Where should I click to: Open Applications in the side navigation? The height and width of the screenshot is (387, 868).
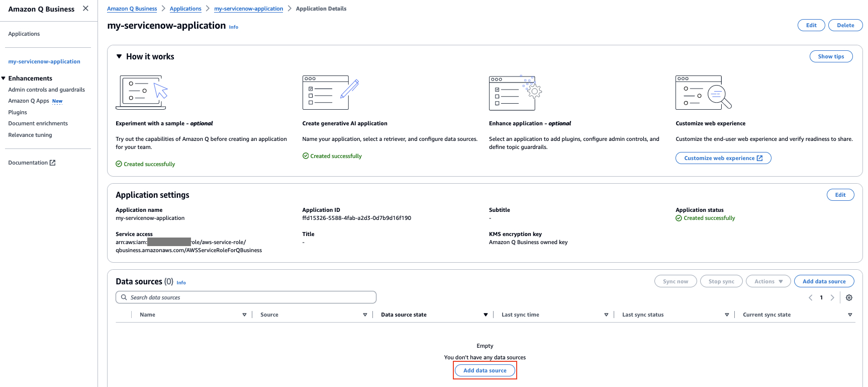(x=24, y=34)
